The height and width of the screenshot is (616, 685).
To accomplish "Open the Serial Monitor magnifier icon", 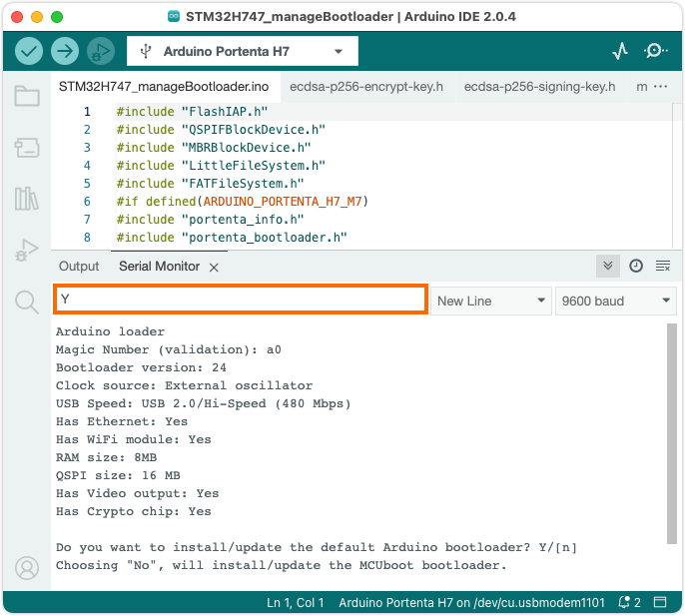I will tap(655, 51).
